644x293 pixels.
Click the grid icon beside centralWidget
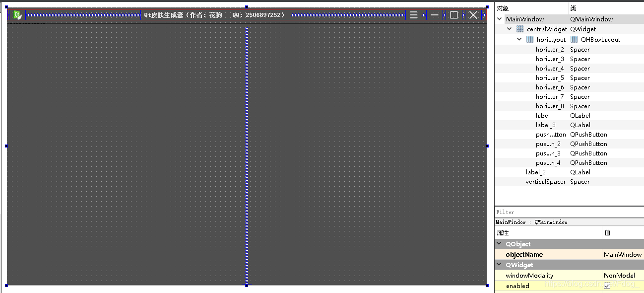(520, 29)
